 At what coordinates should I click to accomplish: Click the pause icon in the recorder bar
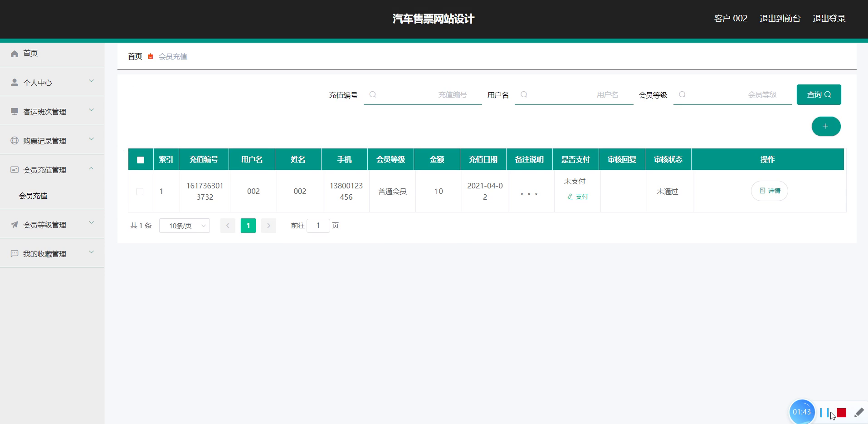(824, 413)
